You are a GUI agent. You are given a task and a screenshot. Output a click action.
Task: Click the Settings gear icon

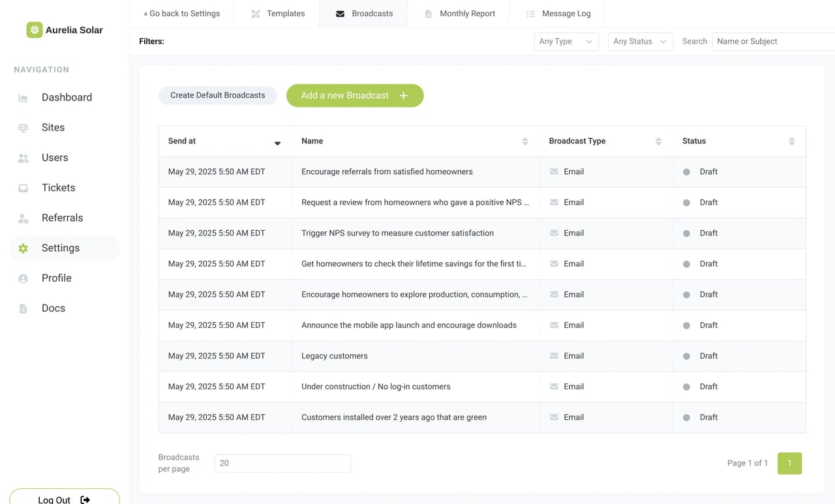(23, 248)
